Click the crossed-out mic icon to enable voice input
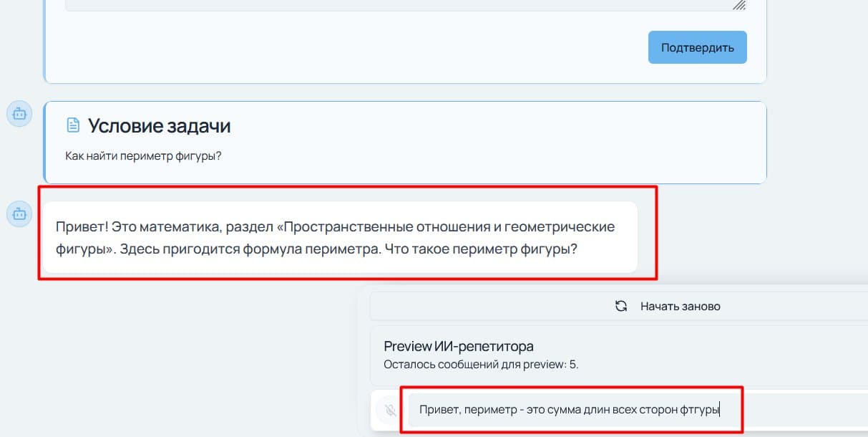 click(391, 410)
